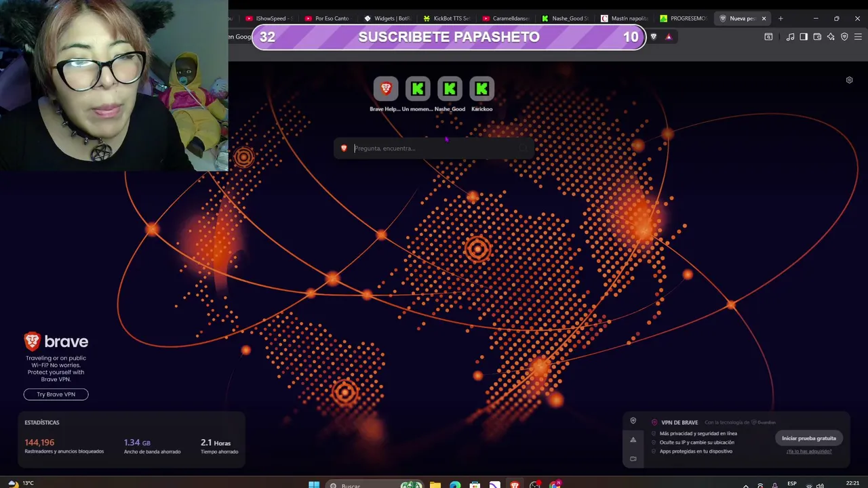Screen dimensions: 868x488
Task: Click 'Más privacidad y seguridad en línea' text
Action: (698, 434)
